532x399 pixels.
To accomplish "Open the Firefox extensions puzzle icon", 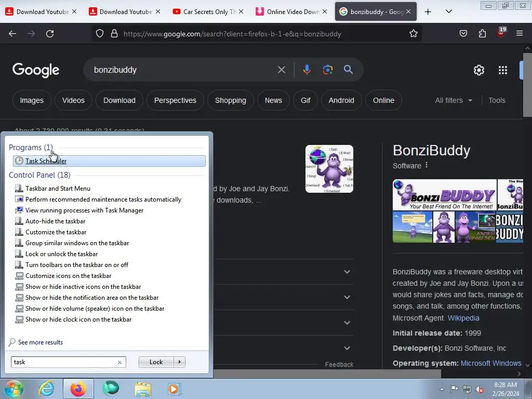I will (x=482, y=34).
